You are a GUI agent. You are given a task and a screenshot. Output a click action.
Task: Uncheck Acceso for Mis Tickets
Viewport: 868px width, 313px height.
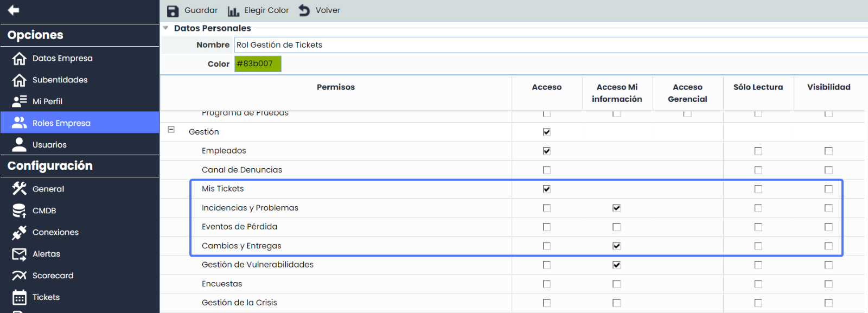pyautogui.click(x=546, y=189)
